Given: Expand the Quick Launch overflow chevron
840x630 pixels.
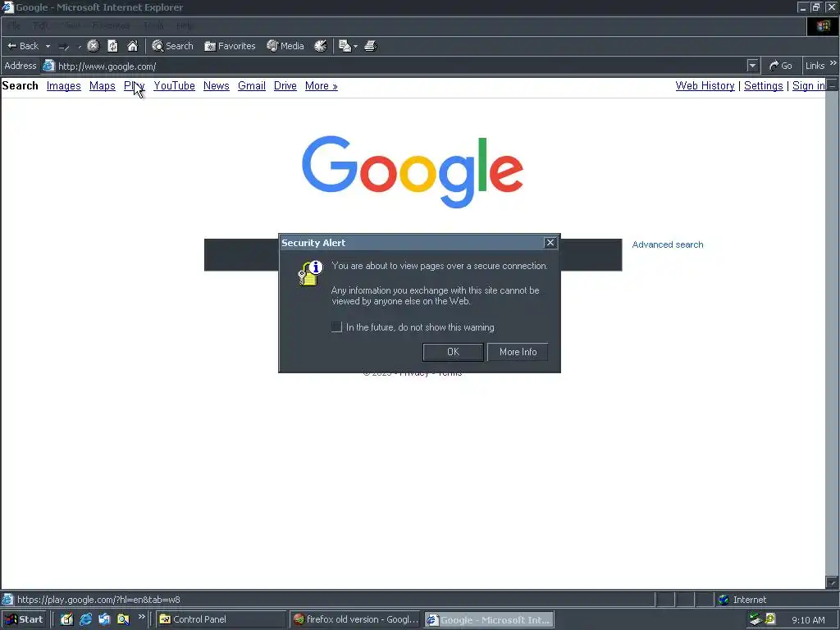Looking at the screenshot, I should coord(141,617).
